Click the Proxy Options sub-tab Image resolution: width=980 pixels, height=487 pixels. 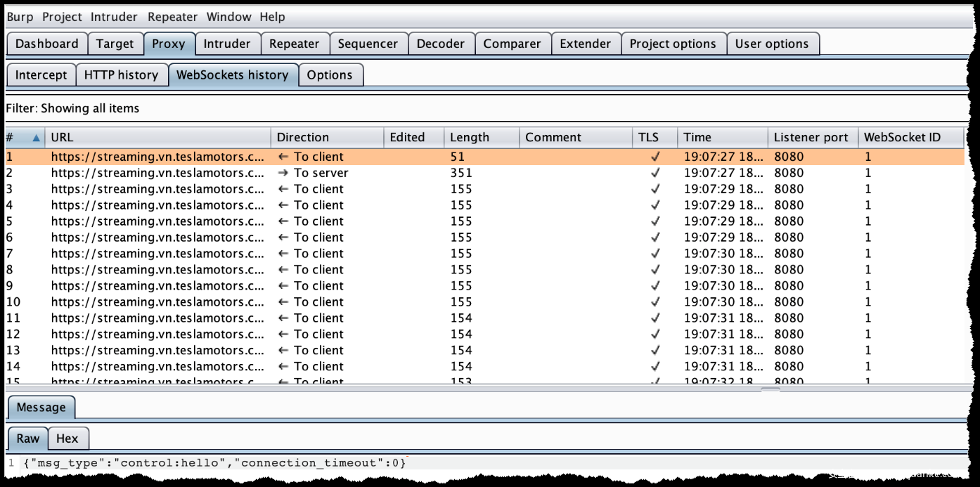[x=330, y=75]
